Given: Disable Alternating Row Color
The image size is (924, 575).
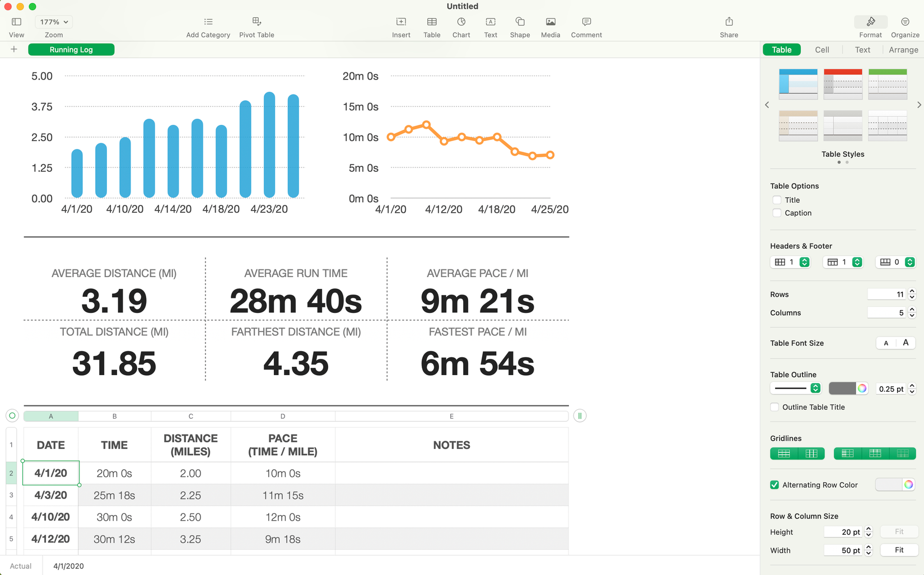Looking at the screenshot, I should pyautogui.click(x=774, y=485).
